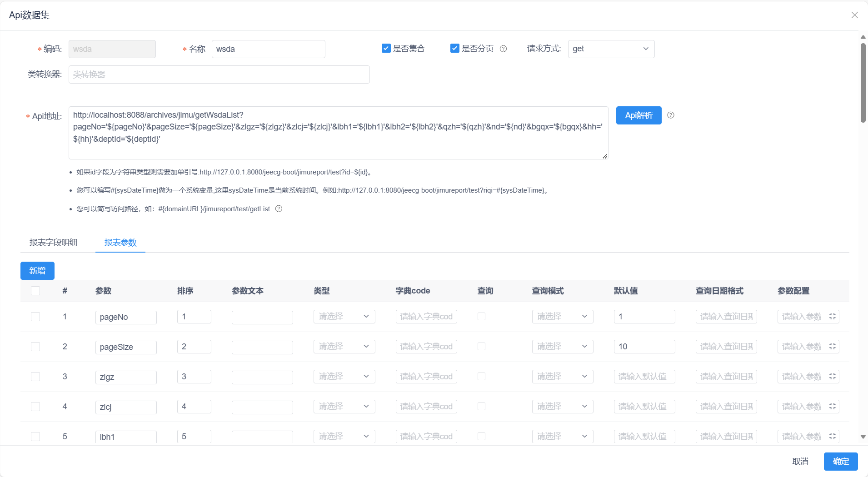This screenshot has width=868, height=477.
Task: Switch to the 报表字段明细 tab
Action: tap(53, 243)
